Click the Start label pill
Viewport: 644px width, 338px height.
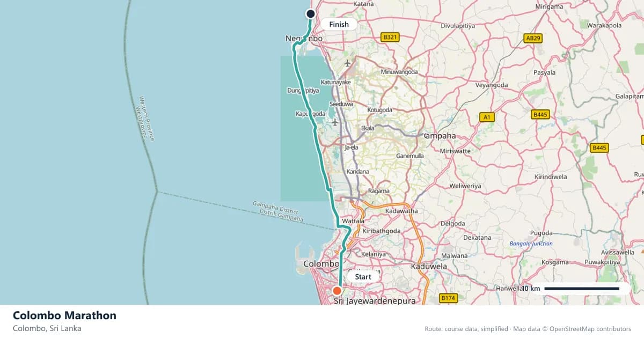(x=363, y=277)
